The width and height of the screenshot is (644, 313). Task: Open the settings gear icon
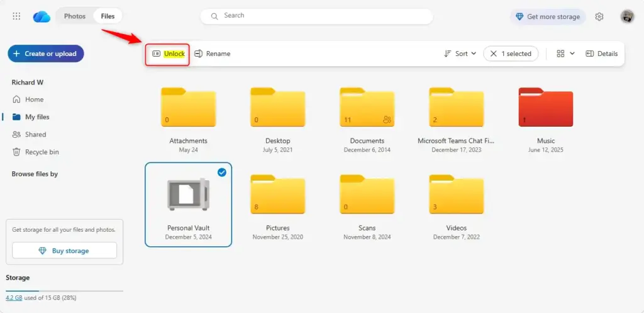(599, 16)
